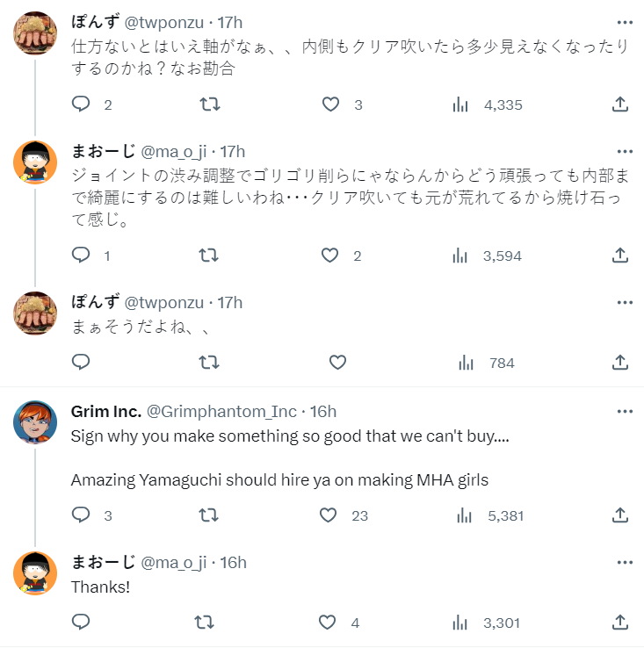
Task: Retweet まおーじ's ジョイント tweet
Action: coord(210,256)
